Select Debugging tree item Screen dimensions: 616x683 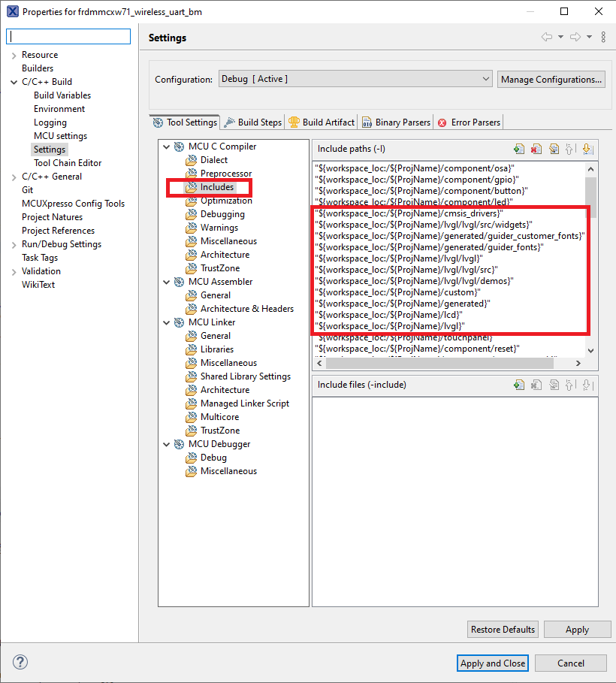click(x=222, y=214)
